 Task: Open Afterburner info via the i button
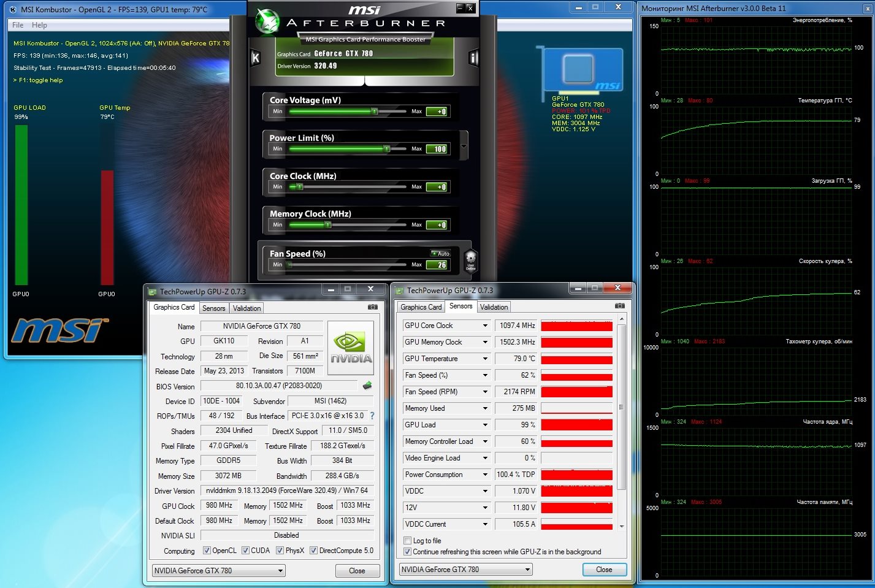point(473,58)
